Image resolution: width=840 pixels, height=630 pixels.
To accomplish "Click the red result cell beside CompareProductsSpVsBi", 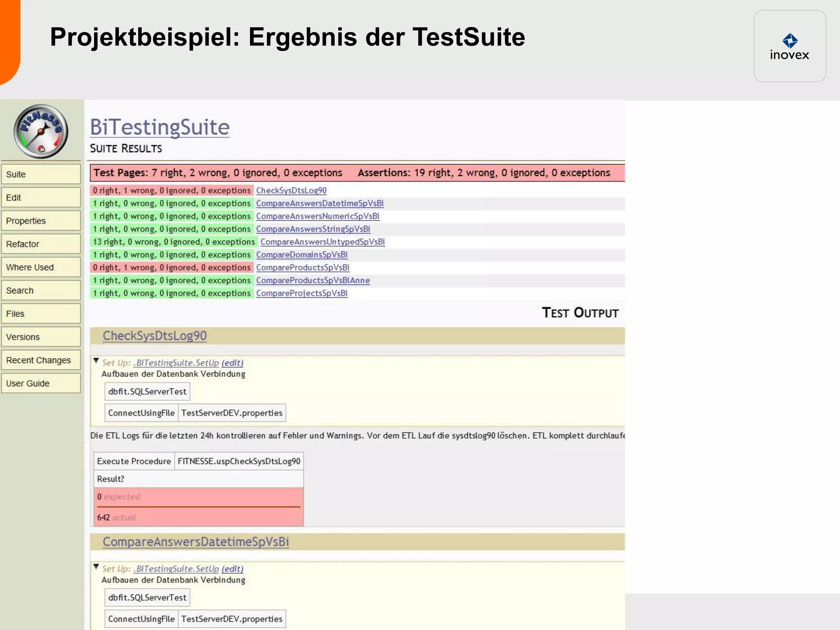I will tap(171, 267).
